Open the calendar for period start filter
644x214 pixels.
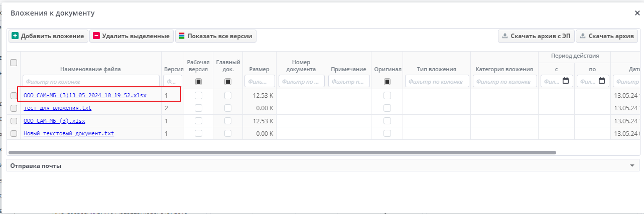(566, 81)
